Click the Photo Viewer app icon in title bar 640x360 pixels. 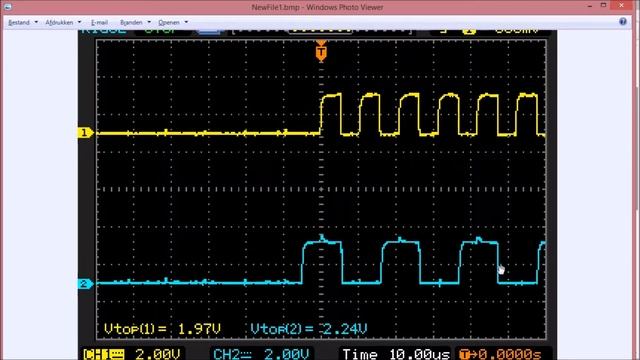tap(8, 7)
